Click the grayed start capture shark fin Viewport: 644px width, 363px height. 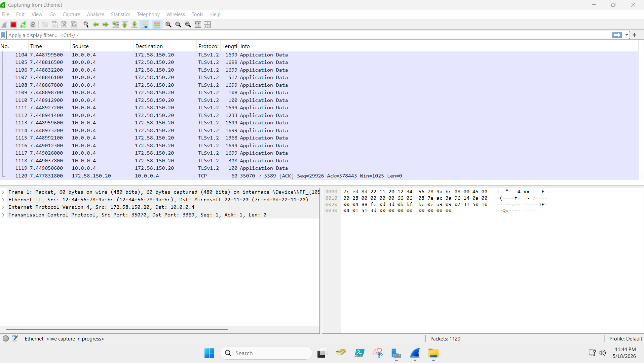[4, 25]
